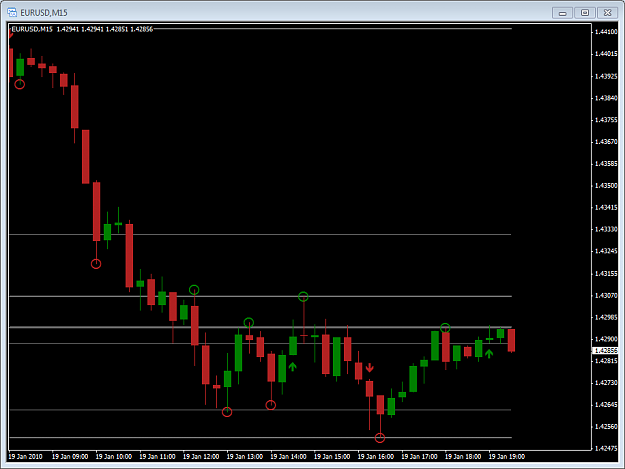625x469 pixels.
Task: Click the 1.42985 price scale label
Action: (606, 318)
